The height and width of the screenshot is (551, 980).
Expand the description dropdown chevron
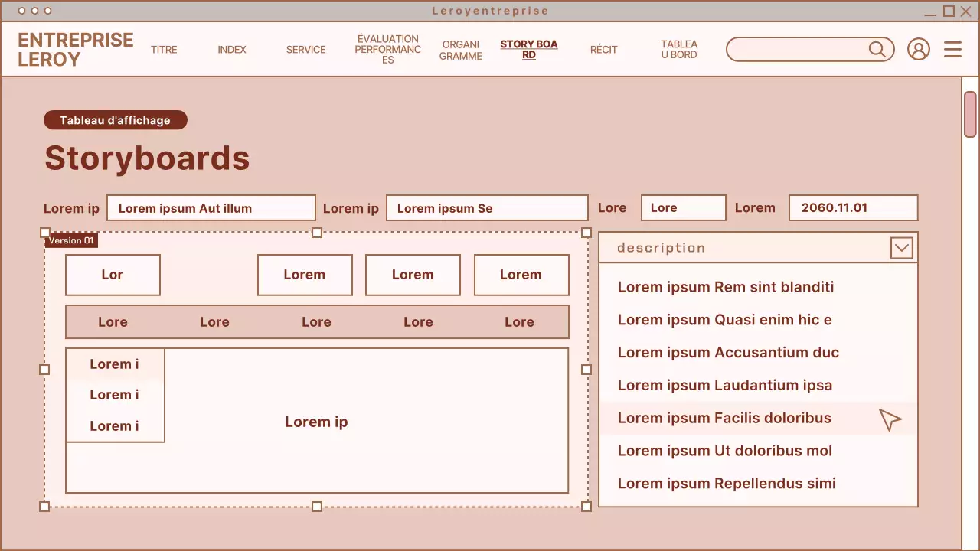pyautogui.click(x=901, y=247)
